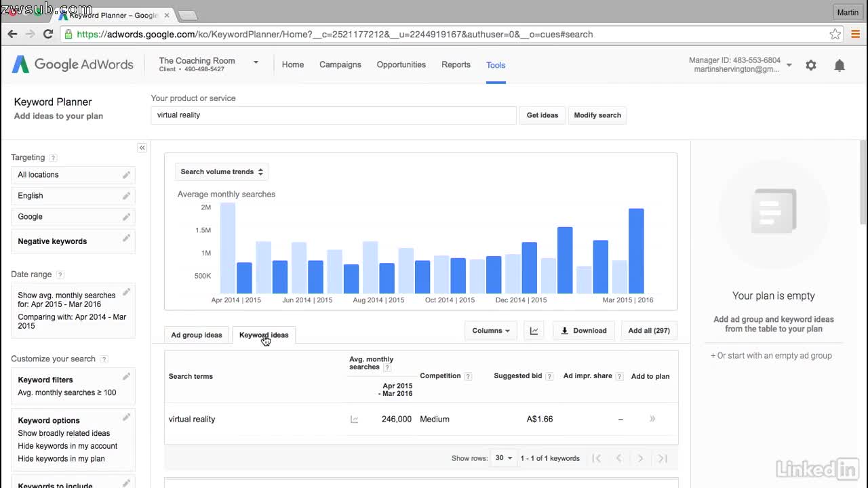This screenshot has width=868, height=488.
Task: Edit All locations pencil icon
Action: pyautogui.click(x=126, y=175)
